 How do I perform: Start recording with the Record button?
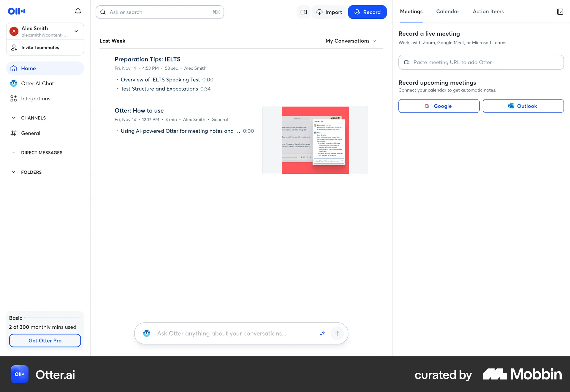(367, 12)
